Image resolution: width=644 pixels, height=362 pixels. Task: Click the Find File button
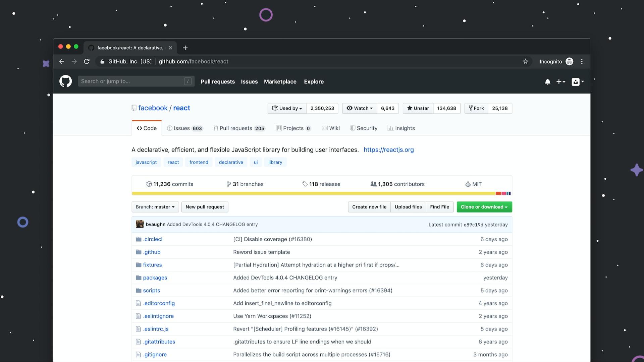pos(439,207)
